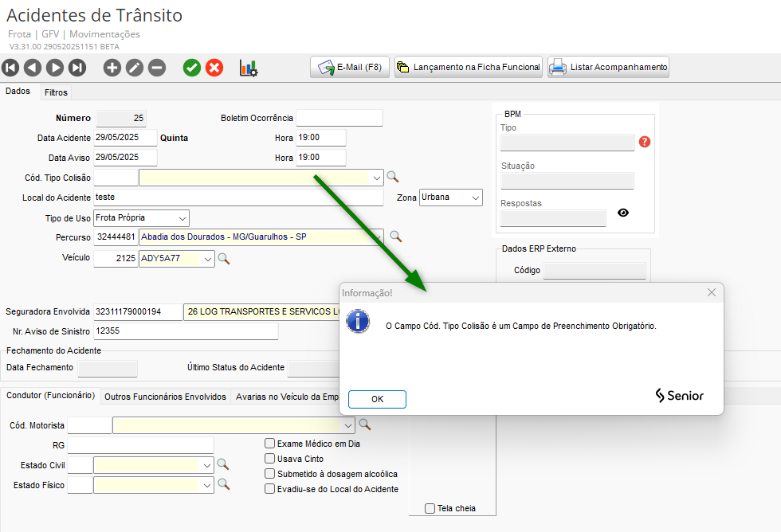Click the Lançamento na Ficha Funcional button

[469, 68]
